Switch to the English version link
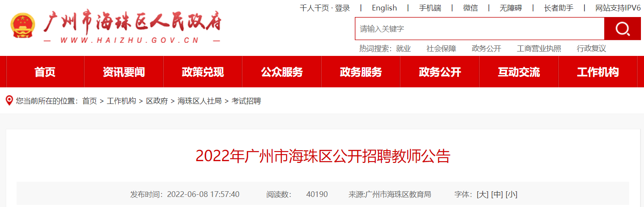Image resolution: width=644 pixels, height=207 pixels. point(384,8)
